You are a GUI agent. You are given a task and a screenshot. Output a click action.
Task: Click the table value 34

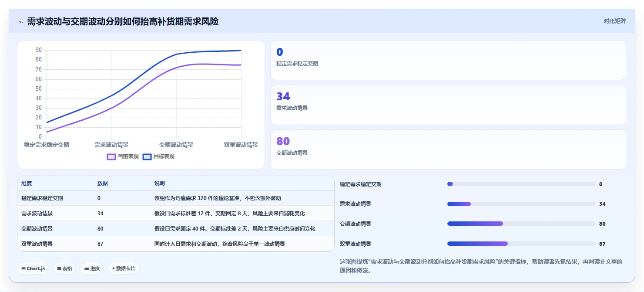[101, 213]
